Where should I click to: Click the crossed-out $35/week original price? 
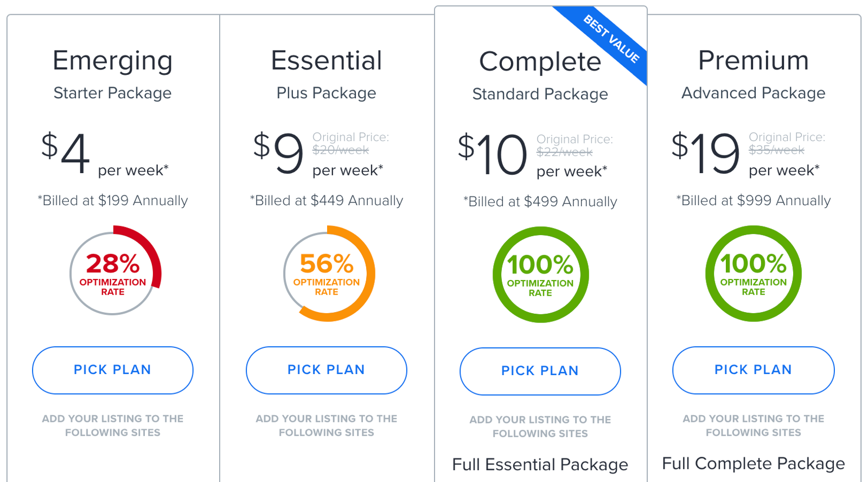[777, 150]
